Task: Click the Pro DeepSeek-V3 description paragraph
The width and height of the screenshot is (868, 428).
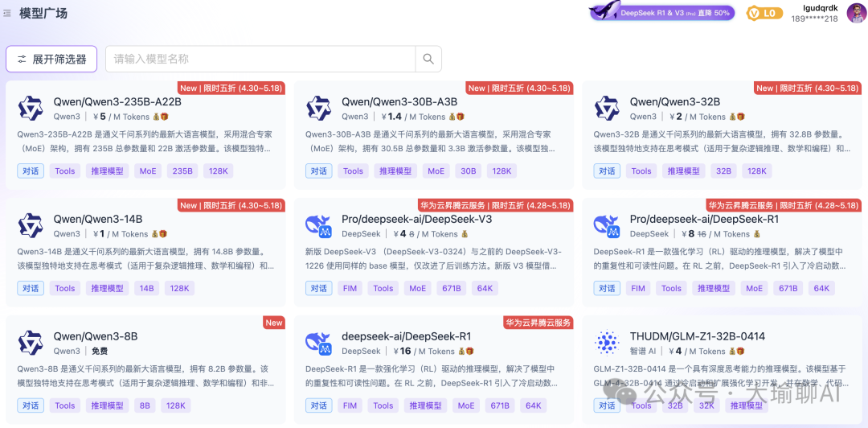Action: 433,259
